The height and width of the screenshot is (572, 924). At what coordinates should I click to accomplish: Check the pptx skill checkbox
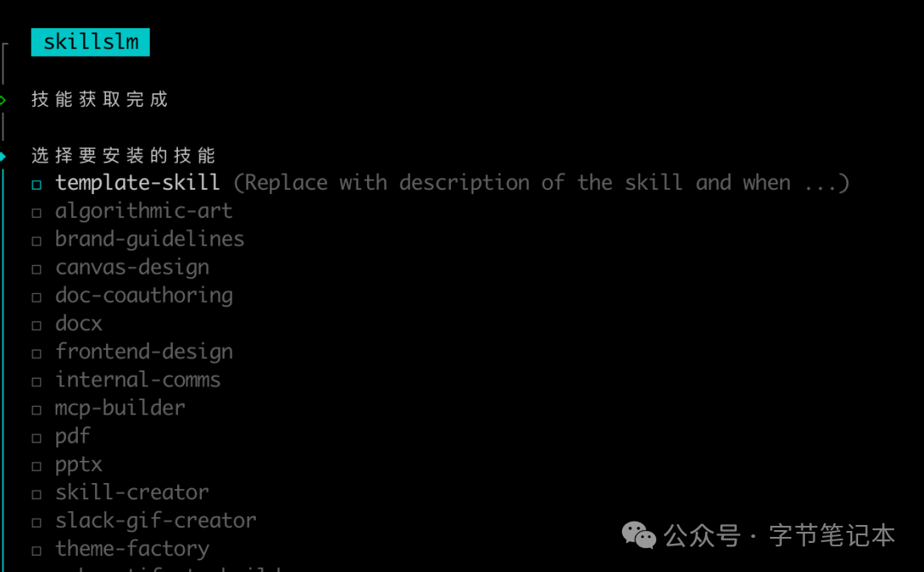pyautogui.click(x=36, y=464)
